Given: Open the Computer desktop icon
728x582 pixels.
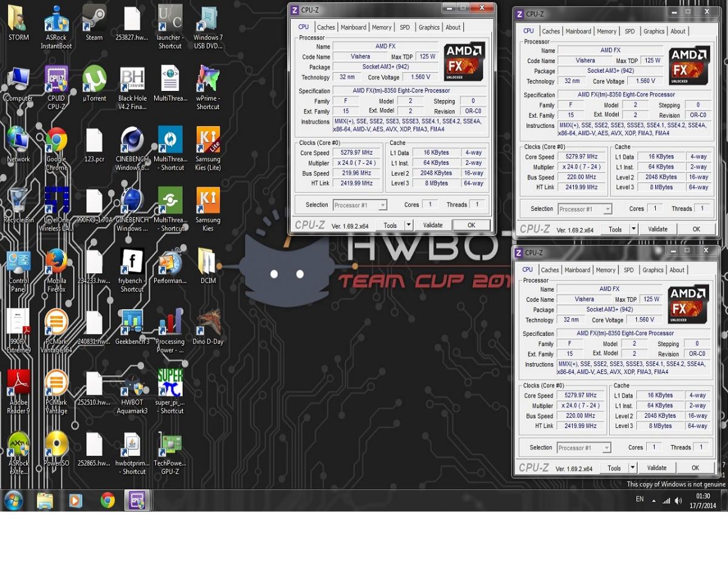Looking at the screenshot, I should click(18, 84).
